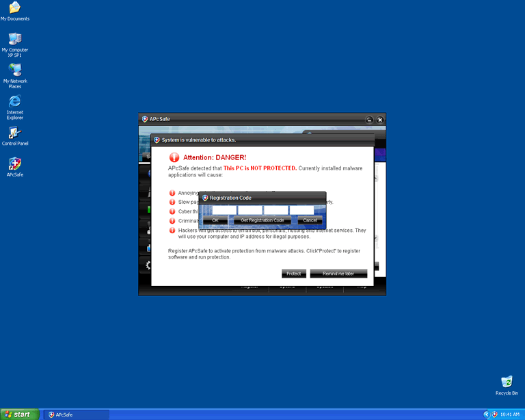Image resolution: width=525 pixels, height=420 pixels.
Task: Open the Windows Start menu
Action: tap(20, 415)
